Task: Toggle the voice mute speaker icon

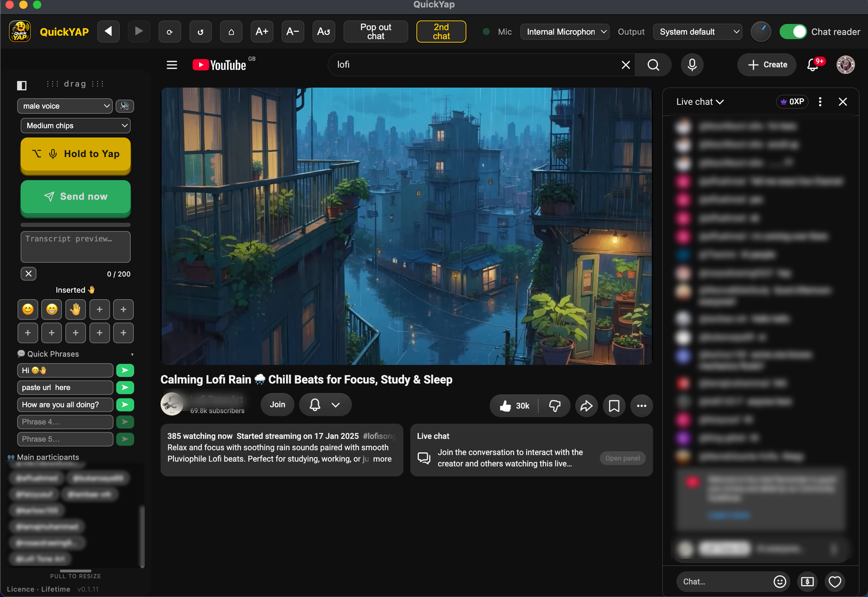Action: [125, 106]
